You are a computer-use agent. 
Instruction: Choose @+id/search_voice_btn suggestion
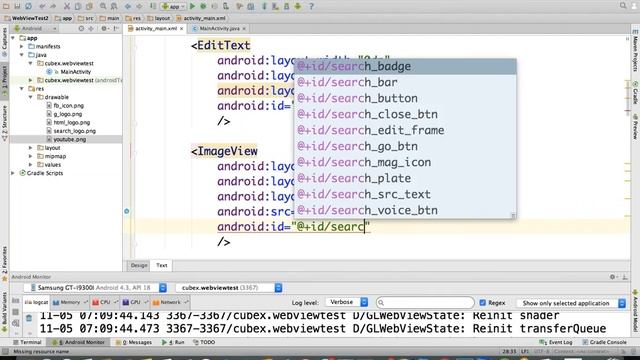[405, 210]
